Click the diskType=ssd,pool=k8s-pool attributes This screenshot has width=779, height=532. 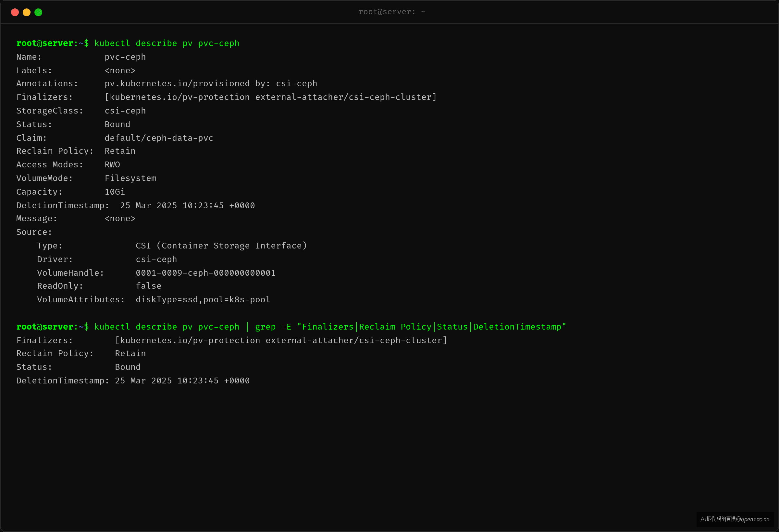tap(203, 300)
